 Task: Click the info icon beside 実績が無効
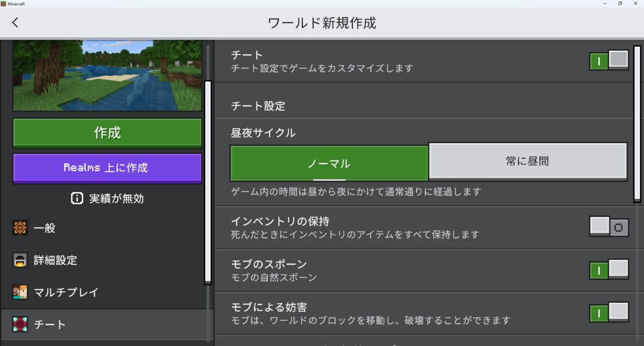(77, 199)
